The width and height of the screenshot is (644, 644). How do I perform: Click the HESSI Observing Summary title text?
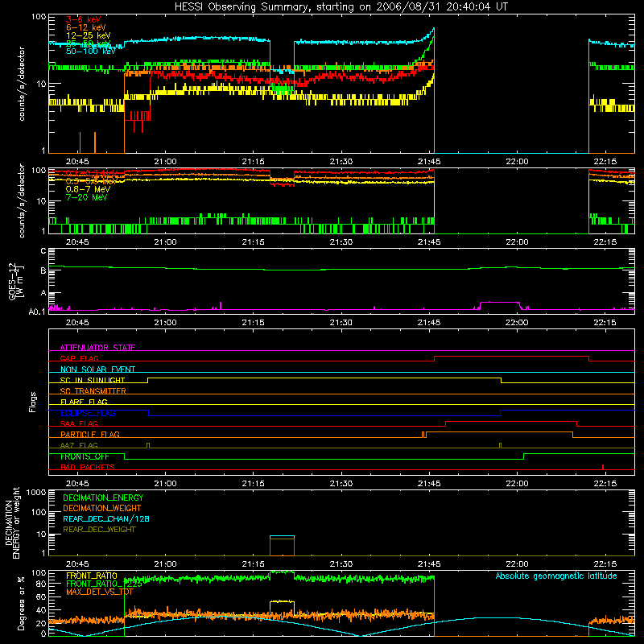point(341,6)
